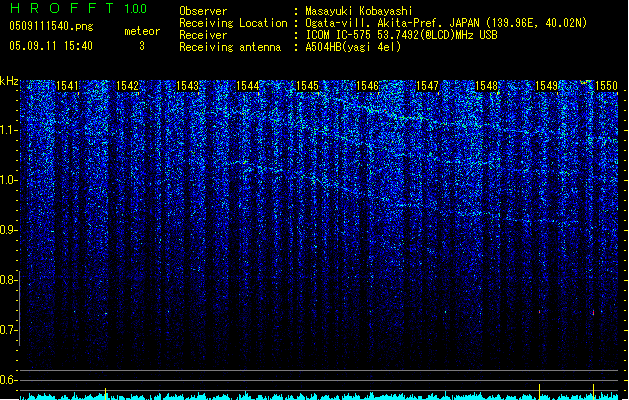Click the yellow meteor spike before 1550

click(x=593, y=392)
